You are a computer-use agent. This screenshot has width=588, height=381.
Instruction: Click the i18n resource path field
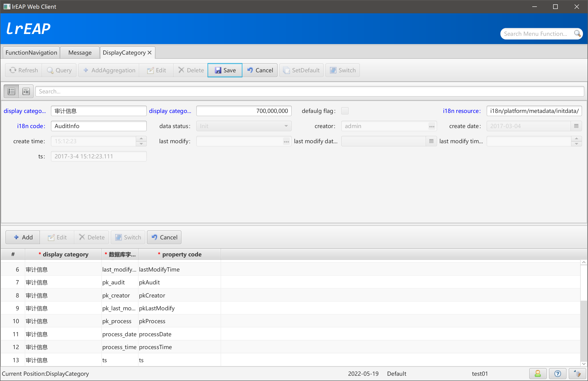(x=534, y=111)
